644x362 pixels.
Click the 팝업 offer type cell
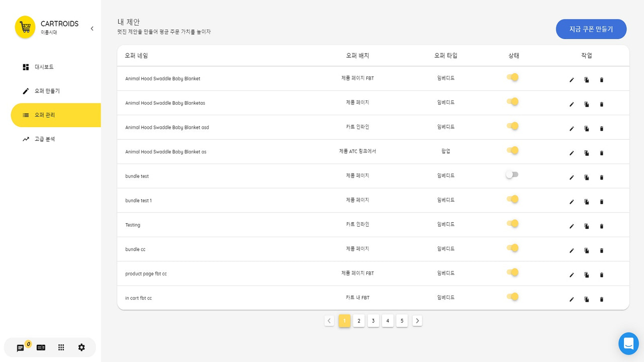(446, 151)
